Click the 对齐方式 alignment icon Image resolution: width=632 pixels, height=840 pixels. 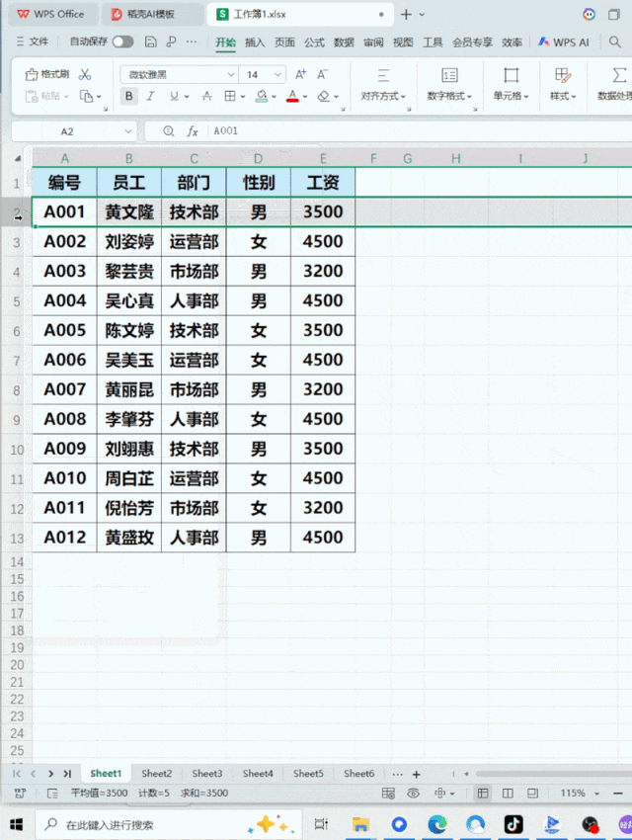(x=383, y=75)
